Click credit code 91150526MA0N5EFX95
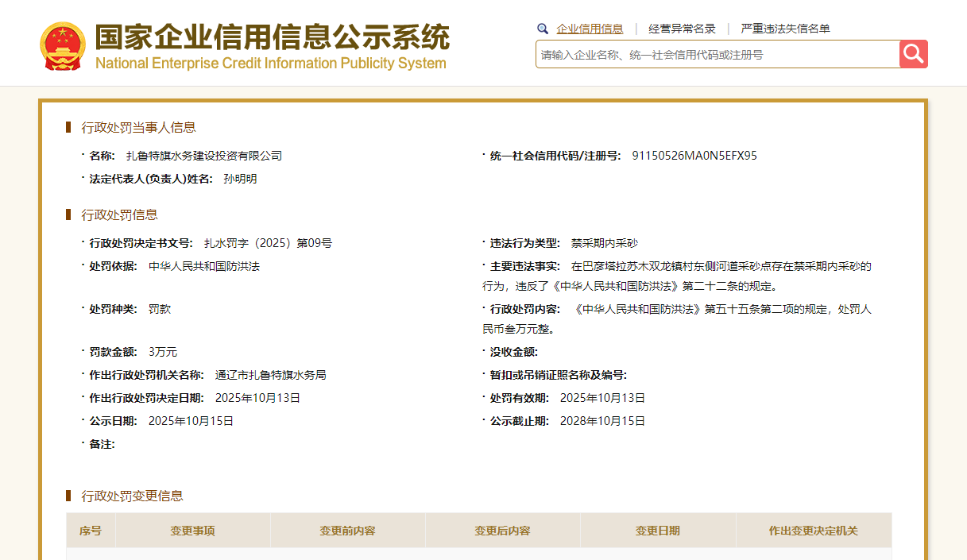The image size is (967, 560). click(x=694, y=156)
